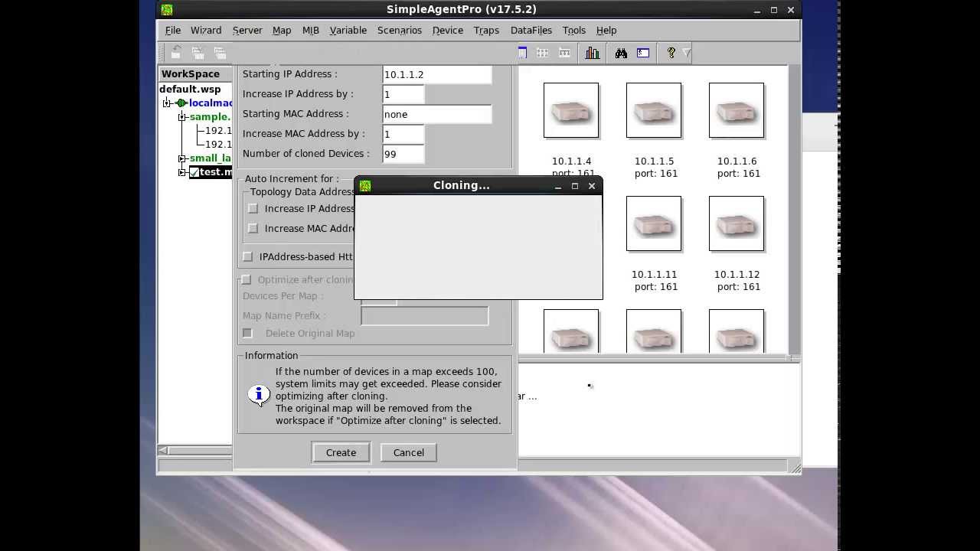The height and width of the screenshot is (551, 980).
Task: Click the information bubble icon
Action: point(259,395)
